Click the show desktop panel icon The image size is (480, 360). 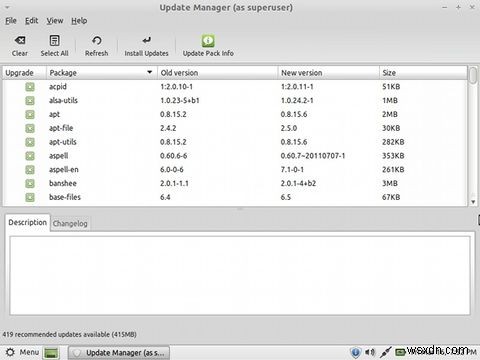point(51,353)
